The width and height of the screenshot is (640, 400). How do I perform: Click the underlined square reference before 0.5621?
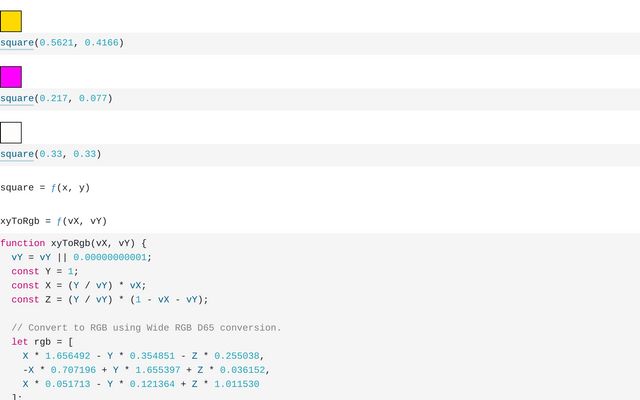(x=17, y=43)
